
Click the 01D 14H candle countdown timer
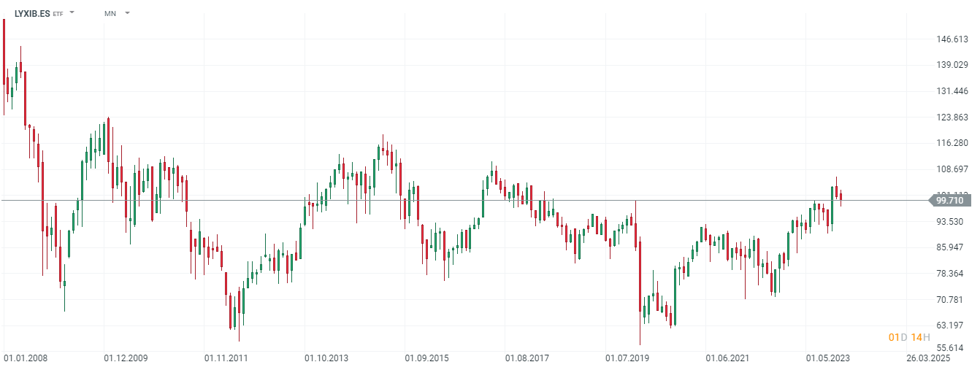(x=909, y=336)
